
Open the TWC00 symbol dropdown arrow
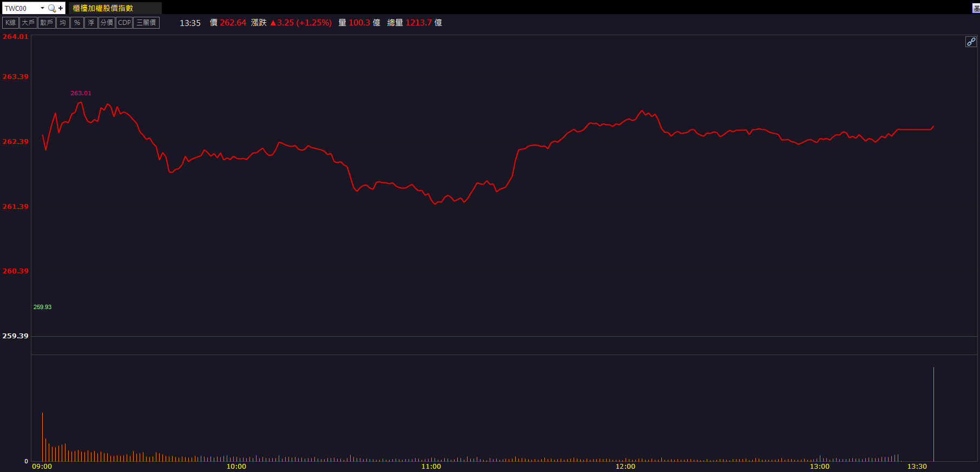[x=42, y=8]
